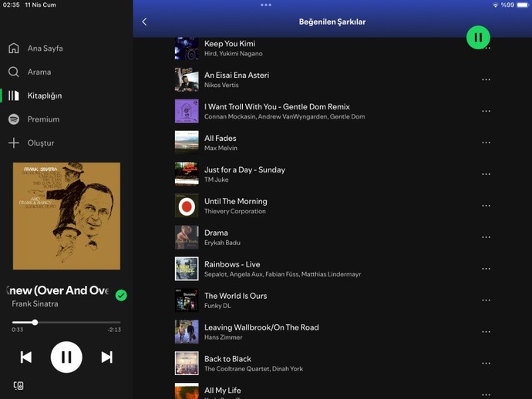
Task: Open more options for Just for a Day
Action: point(486,174)
